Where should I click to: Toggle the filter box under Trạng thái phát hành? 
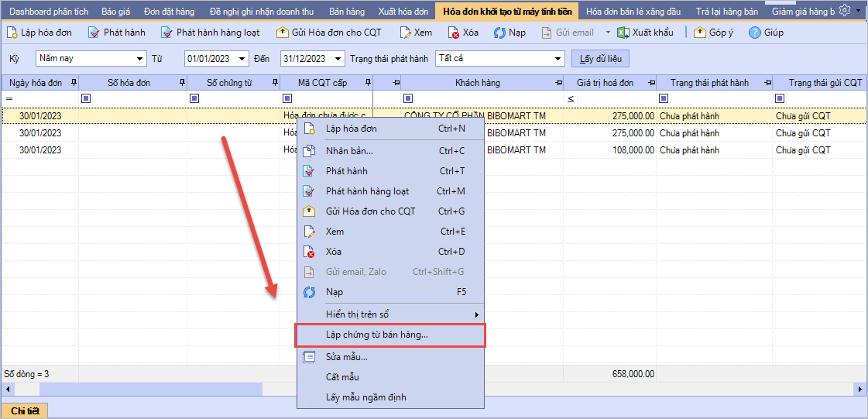pyautogui.click(x=664, y=98)
